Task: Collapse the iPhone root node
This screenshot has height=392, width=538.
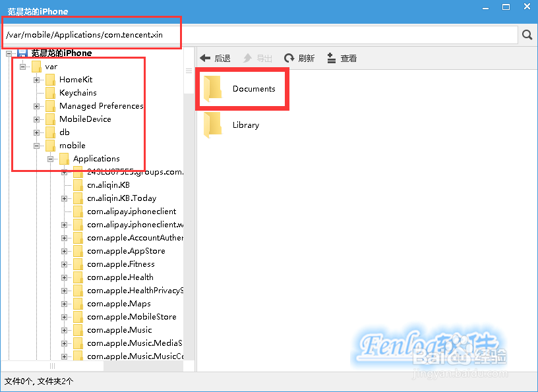Action: pyautogui.click(x=9, y=53)
